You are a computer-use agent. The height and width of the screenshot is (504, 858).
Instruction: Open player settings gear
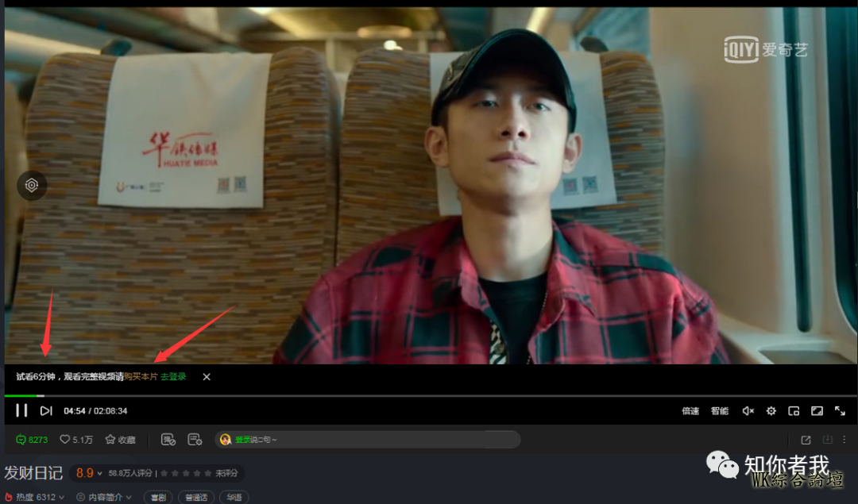point(771,410)
